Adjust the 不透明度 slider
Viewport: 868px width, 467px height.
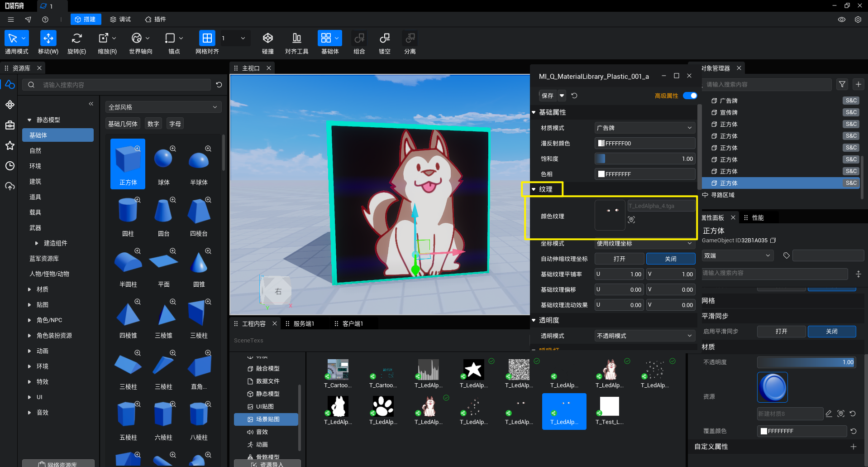(806, 362)
